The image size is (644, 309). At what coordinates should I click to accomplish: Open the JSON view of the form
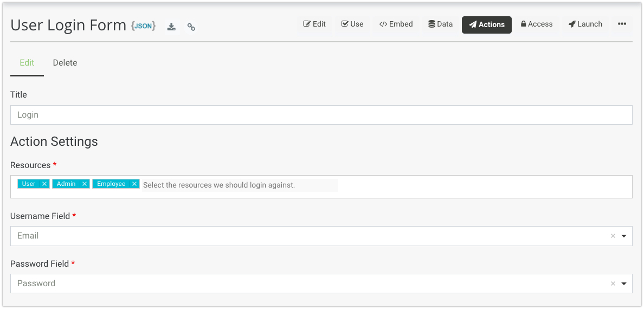click(x=144, y=25)
